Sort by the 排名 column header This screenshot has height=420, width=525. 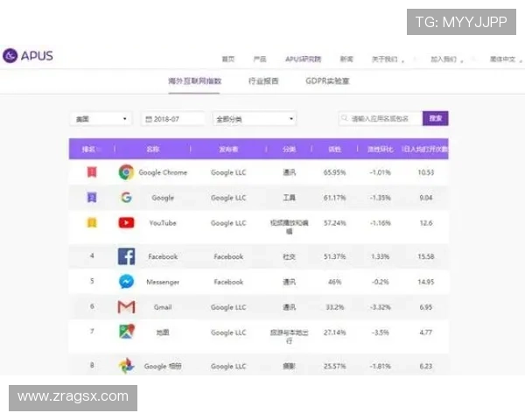[89, 149]
